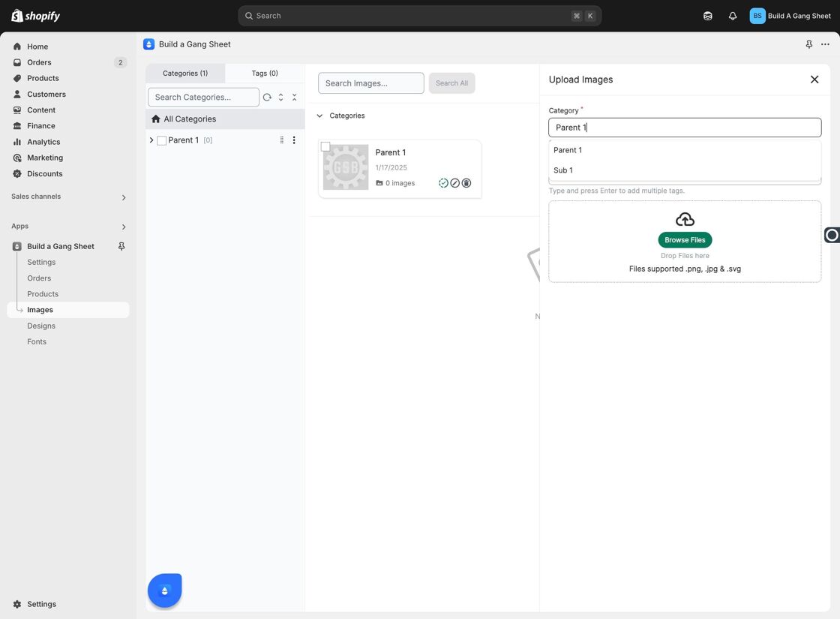
Task: Click the Parent 1 card status check icon
Action: point(443,183)
